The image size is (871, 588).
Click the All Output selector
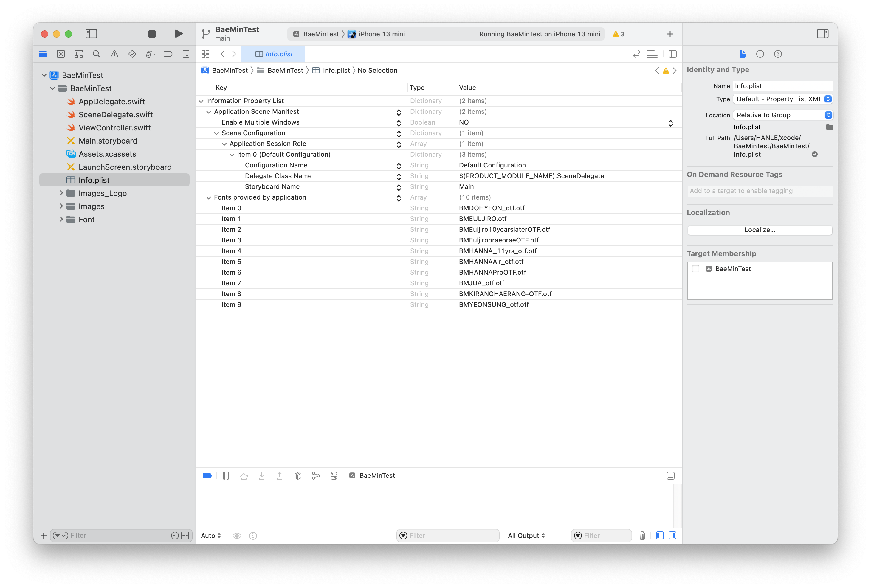tap(526, 536)
